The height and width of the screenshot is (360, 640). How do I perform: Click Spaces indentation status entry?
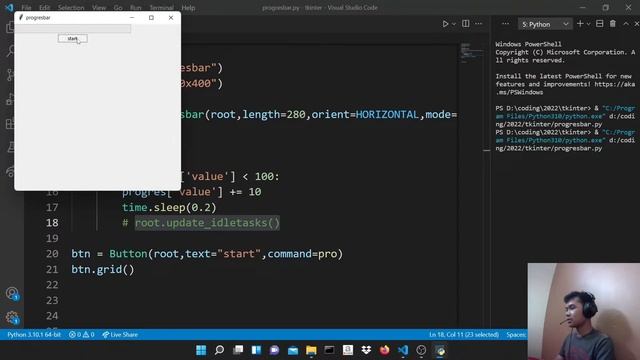point(516,335)
